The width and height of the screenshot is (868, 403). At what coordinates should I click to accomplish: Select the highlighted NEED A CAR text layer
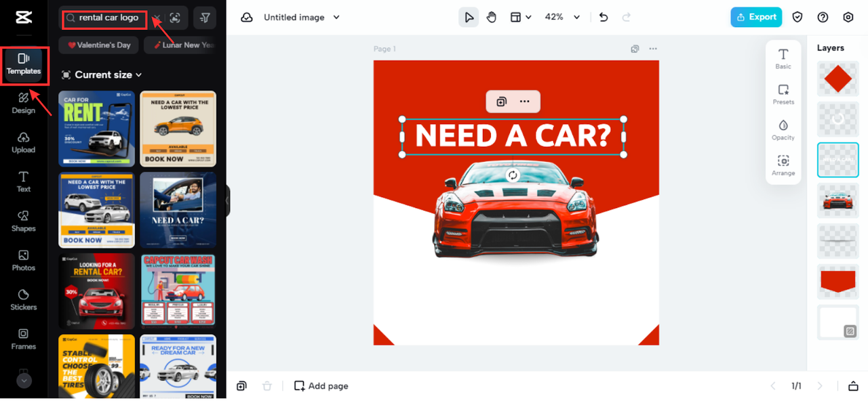[838, 160]
